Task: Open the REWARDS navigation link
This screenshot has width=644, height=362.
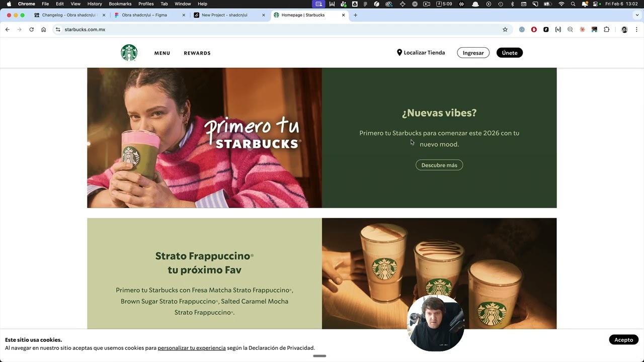Action: tap(197, 53)
